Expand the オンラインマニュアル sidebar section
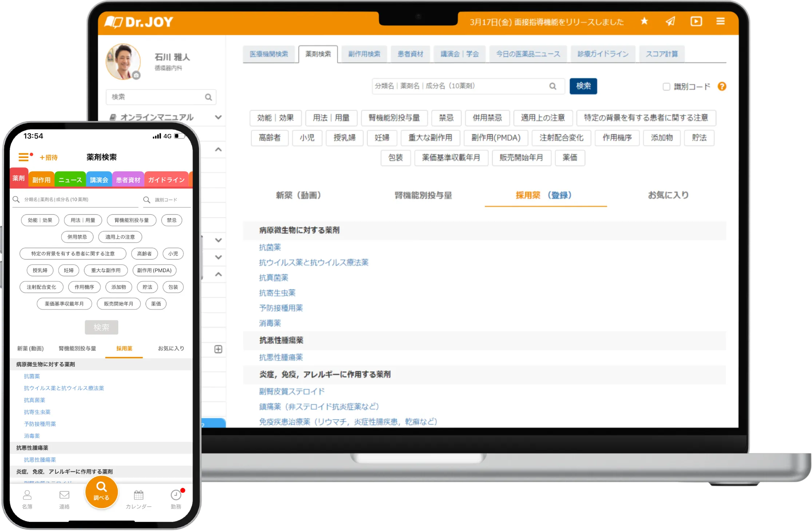Image resolution: width=812 pixels, height=531 pixels. tap(218, 117)
